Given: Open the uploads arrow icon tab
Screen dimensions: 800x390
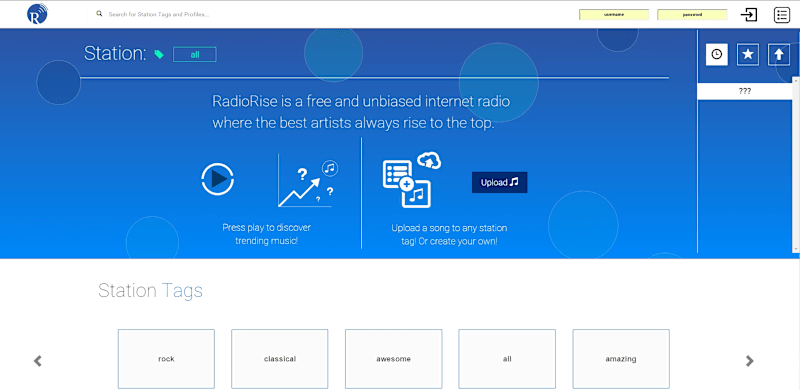Looking at the screenshot, I should [779, 54].
